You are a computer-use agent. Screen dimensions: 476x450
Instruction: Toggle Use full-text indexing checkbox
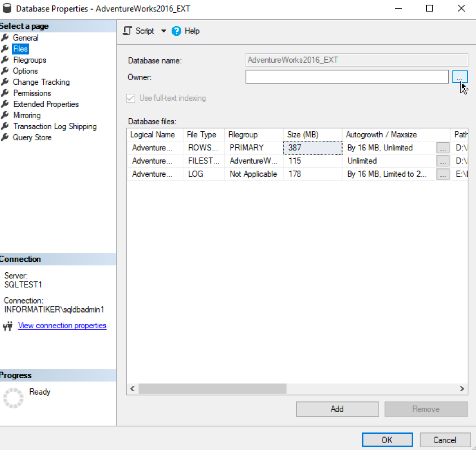coord(131,98)
